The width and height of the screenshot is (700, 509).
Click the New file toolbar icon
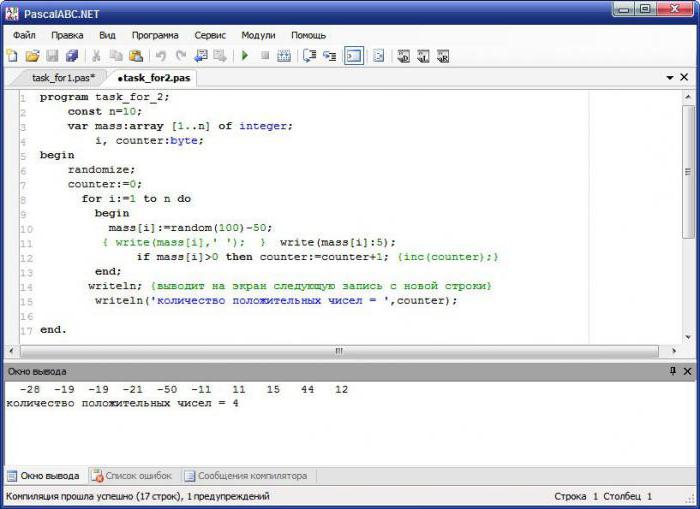point(12,56)
